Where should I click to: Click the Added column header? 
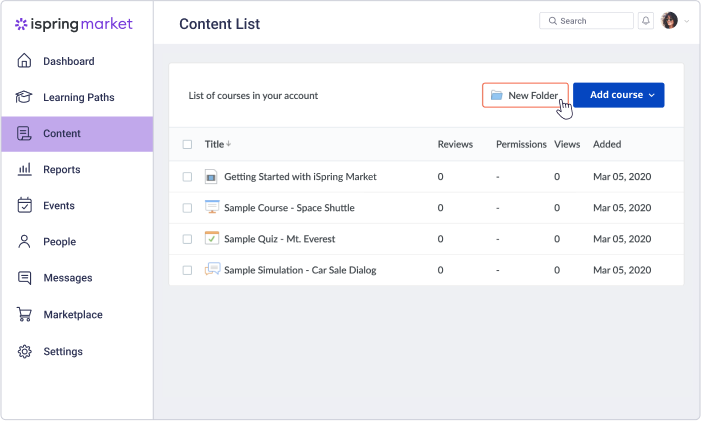click(607, 144)
